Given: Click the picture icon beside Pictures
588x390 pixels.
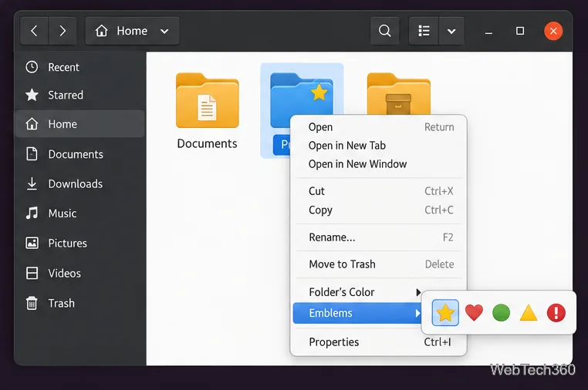Looking at the screenshot, I should pyautogui.click(x=32, y=243).
